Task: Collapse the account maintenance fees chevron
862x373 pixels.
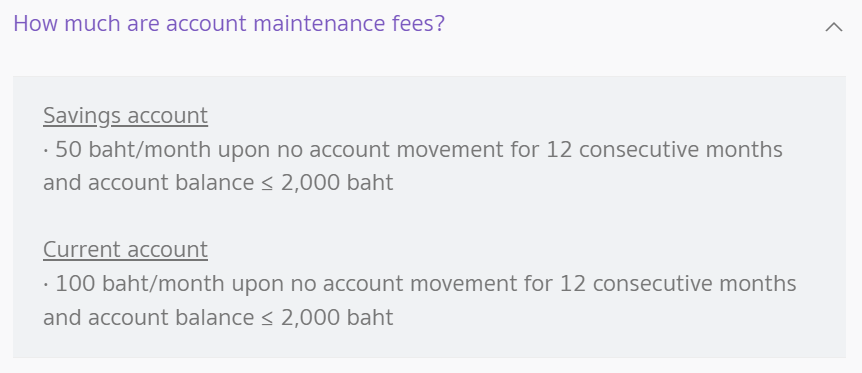Action: tap(833, 27)
